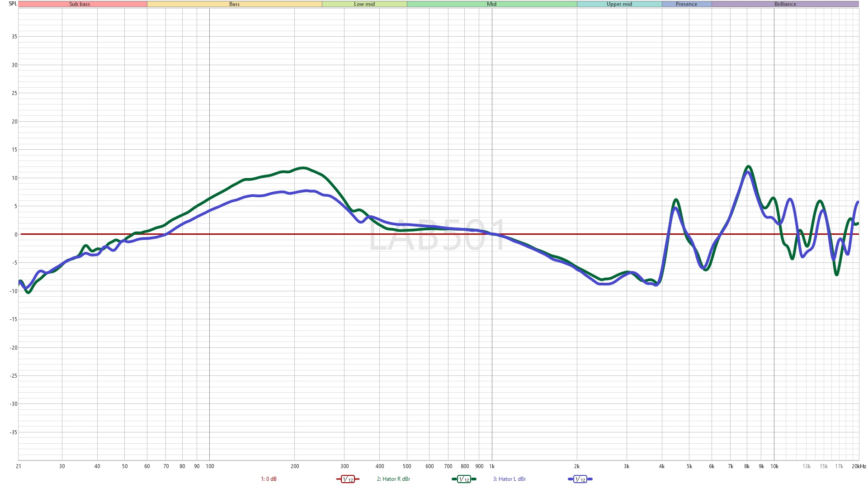This screenshot has height=484, width=868.
Task: Click the 200 Hz label on the frequency axis
Action: (295, 466)
